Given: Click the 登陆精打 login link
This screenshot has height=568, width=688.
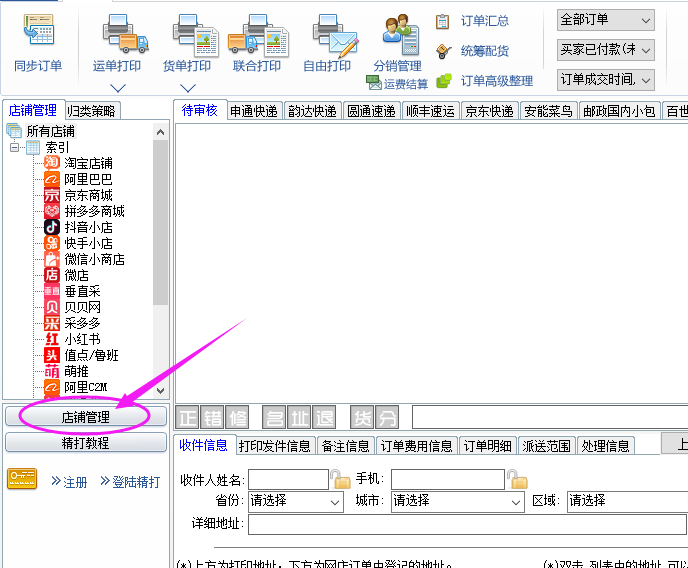Looking at the screenshot, I should [x=129, y=482].
